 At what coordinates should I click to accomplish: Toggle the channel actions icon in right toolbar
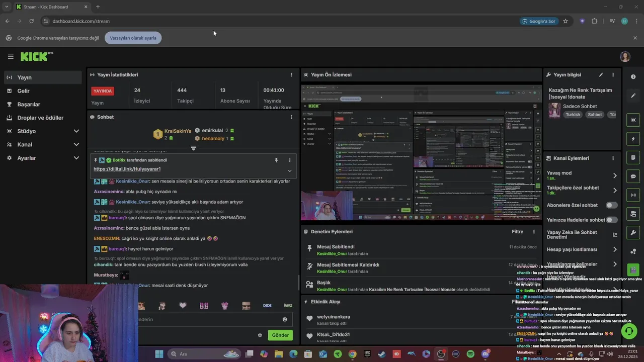[x=633, y=214]
